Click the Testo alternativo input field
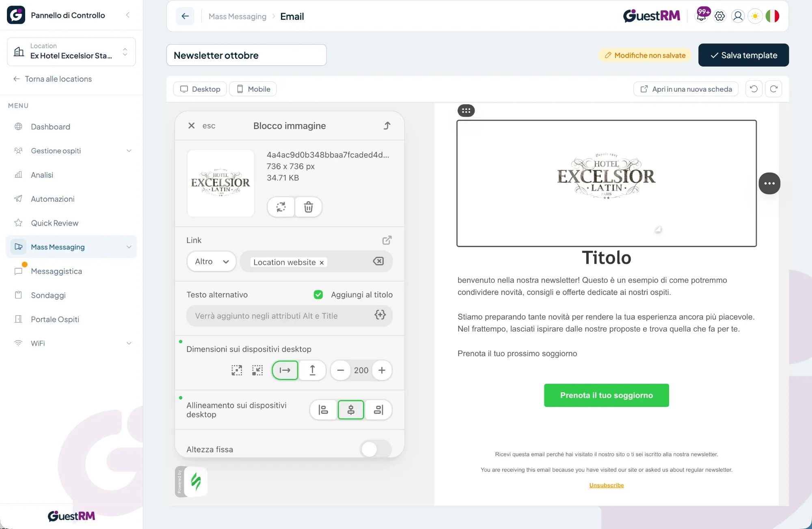Screen dimensions: 812x529 tap(289, 316)
